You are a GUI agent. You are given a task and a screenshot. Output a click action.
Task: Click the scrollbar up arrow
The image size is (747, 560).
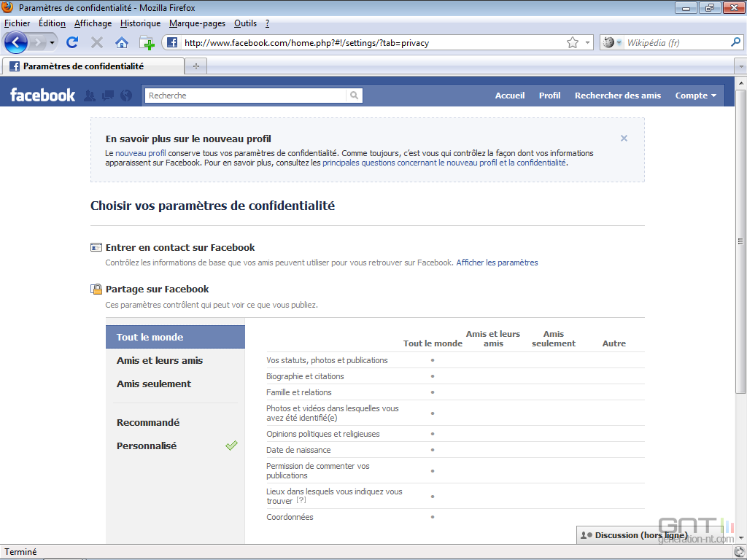pos(740,82)
